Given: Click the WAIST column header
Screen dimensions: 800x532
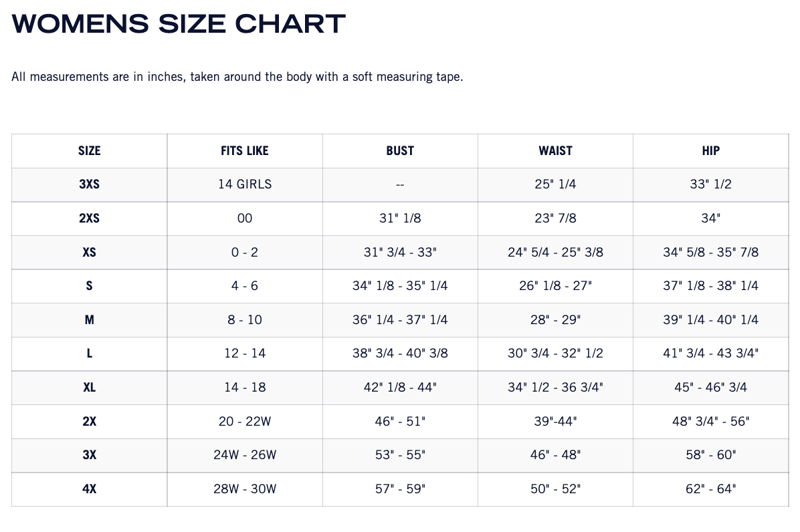Looking at the screenshot, I should click(x=555, y=151).
